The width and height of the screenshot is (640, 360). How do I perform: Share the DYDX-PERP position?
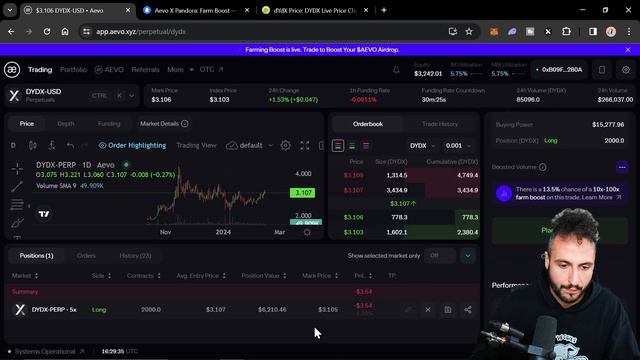pos(468,310)
